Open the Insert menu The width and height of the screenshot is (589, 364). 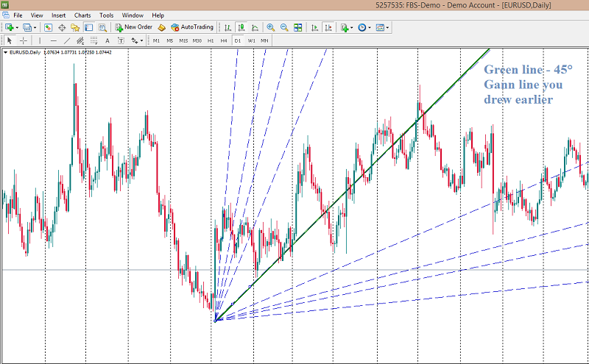pos(58,15)
